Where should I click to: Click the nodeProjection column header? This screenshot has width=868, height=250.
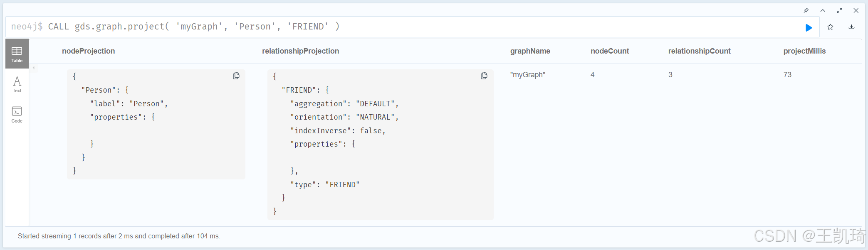pos(88,51)
